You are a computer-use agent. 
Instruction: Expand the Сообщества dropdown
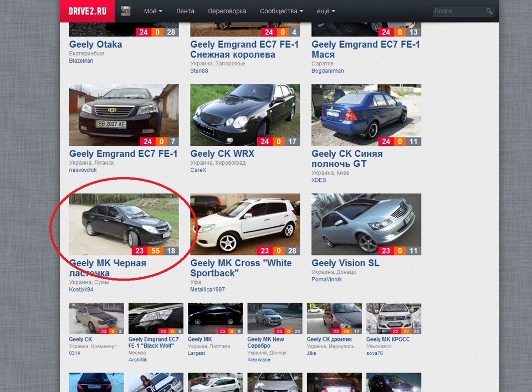282,11
